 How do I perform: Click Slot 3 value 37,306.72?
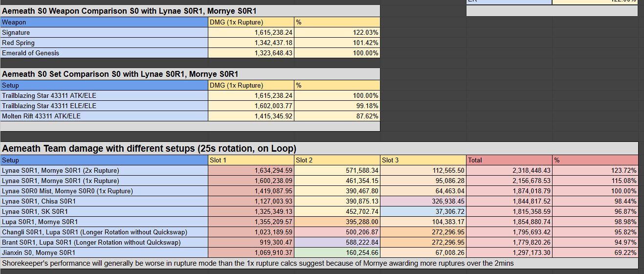[423, 211]
